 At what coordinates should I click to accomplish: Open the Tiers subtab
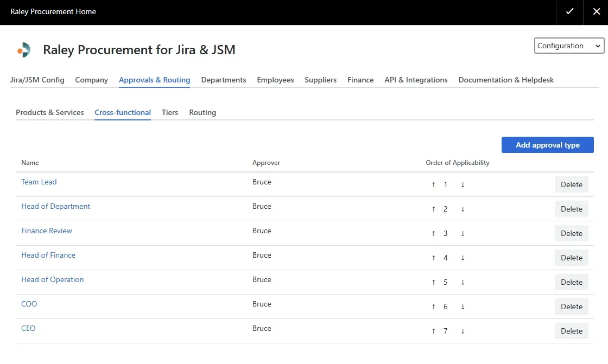170,112
